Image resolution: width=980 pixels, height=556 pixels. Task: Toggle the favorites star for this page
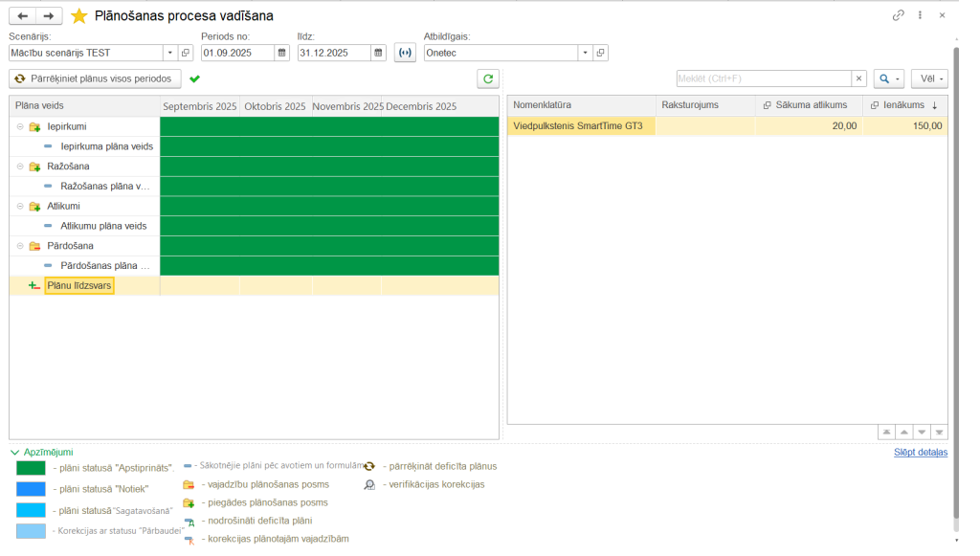pos(79,16)
